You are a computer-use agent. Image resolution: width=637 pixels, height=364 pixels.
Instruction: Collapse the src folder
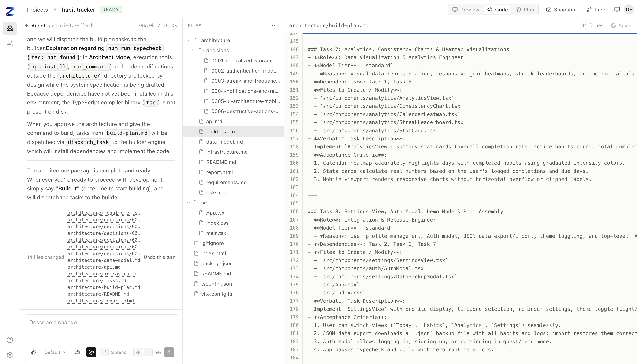click(189, 203)
